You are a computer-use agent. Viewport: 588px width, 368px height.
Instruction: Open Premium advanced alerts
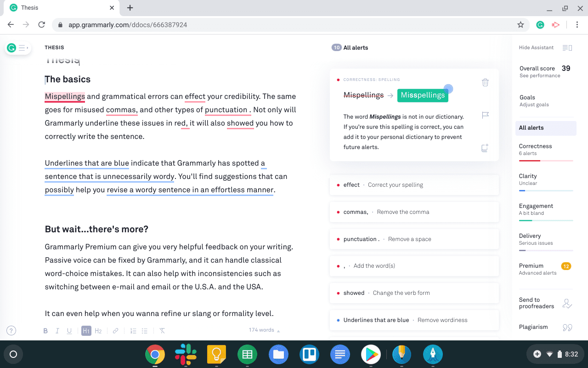pos(545,269)
